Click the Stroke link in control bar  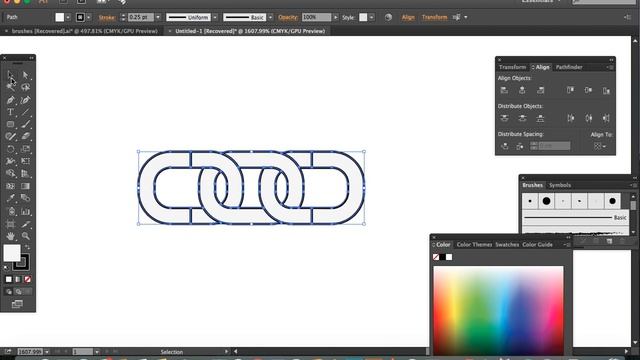(x=107, y=18)
